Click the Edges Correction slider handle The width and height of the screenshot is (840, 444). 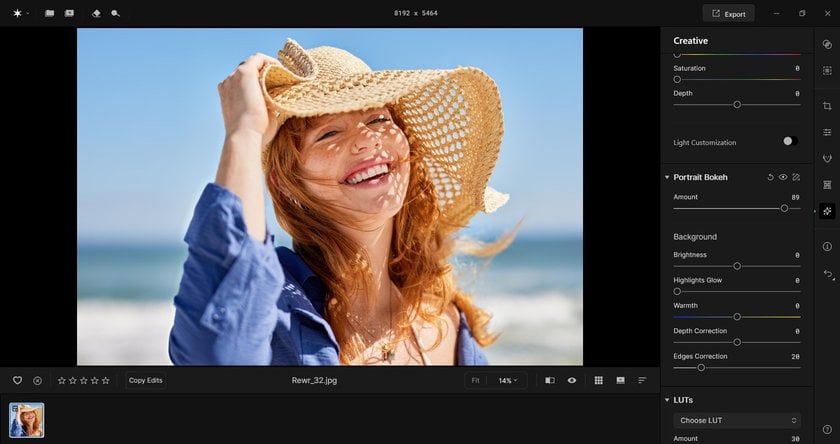701,367
